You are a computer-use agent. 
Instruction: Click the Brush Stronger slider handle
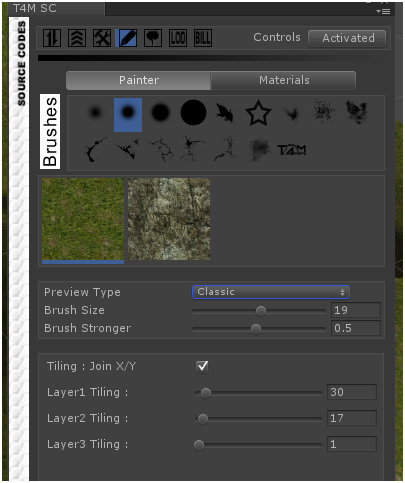[x=256, y=329]
